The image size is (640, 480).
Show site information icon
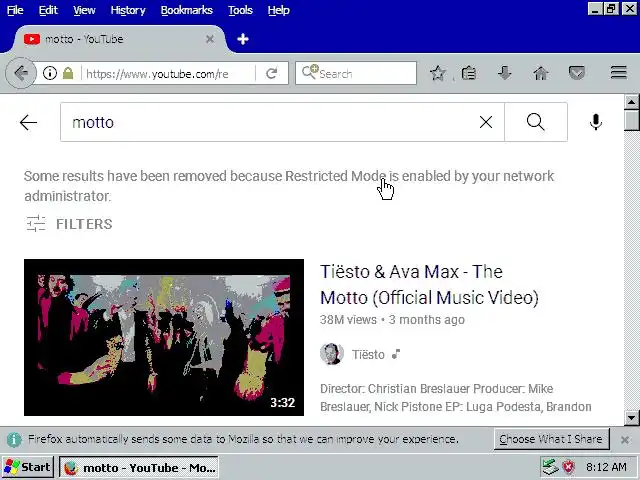pyautogui.click(x=50, y=73)
